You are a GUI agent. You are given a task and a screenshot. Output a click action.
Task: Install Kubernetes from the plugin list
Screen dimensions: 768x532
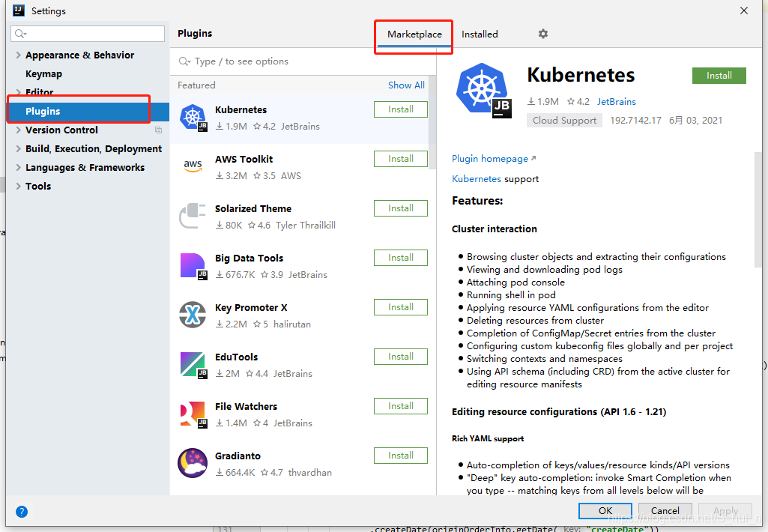click(401, 109)
